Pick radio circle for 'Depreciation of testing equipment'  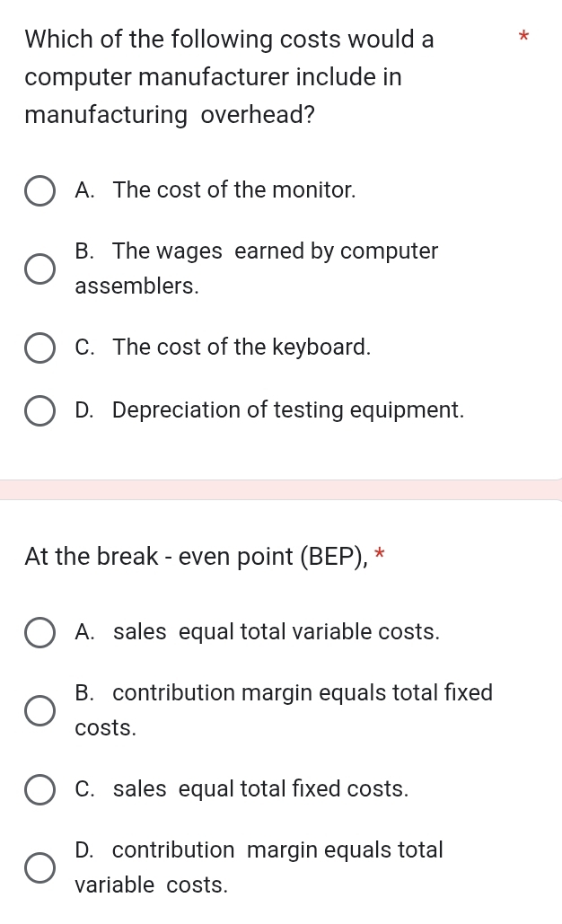40,410
